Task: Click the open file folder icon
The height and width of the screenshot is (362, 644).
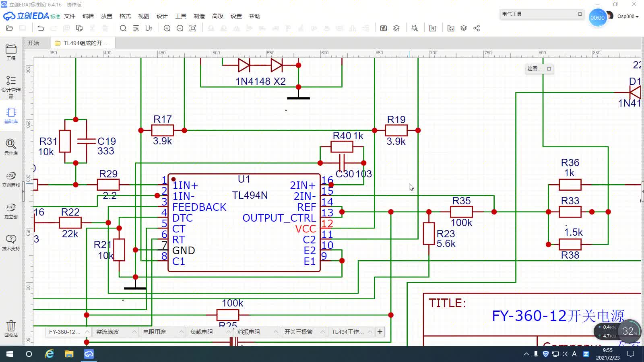Action: pos(10,28)
